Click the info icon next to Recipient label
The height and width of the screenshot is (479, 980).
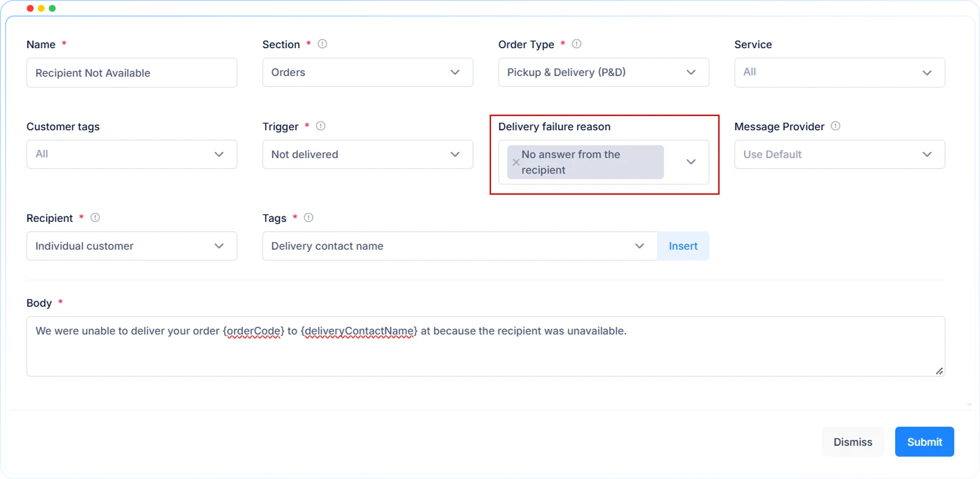95,218
